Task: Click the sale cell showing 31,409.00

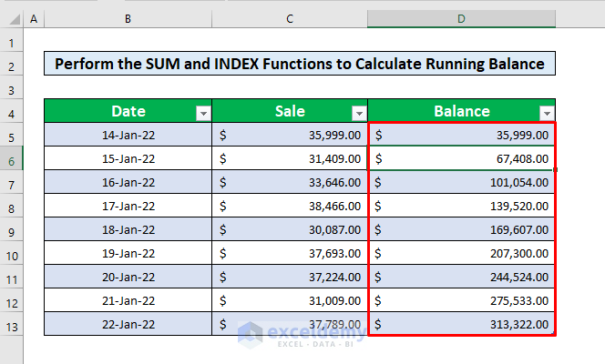Action: pyautogui.click(x=289, y=158)
